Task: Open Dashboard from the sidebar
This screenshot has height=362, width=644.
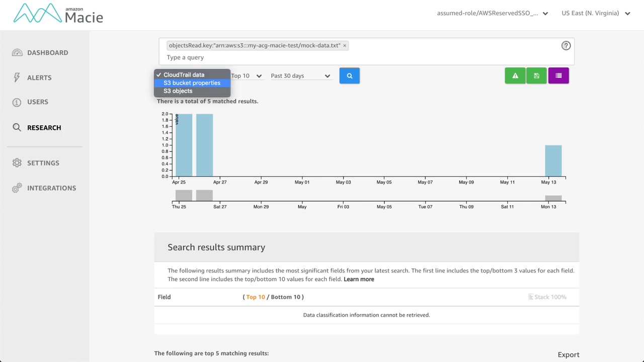Action: 47,53
